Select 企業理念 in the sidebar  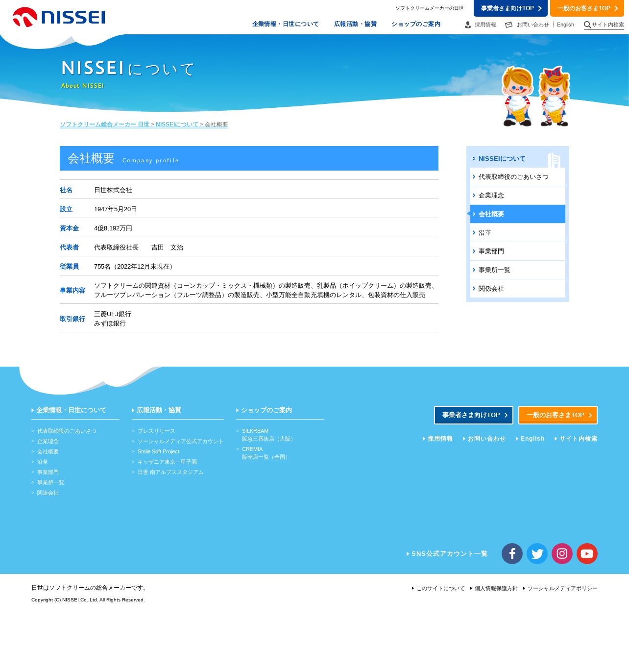[518, 196]
